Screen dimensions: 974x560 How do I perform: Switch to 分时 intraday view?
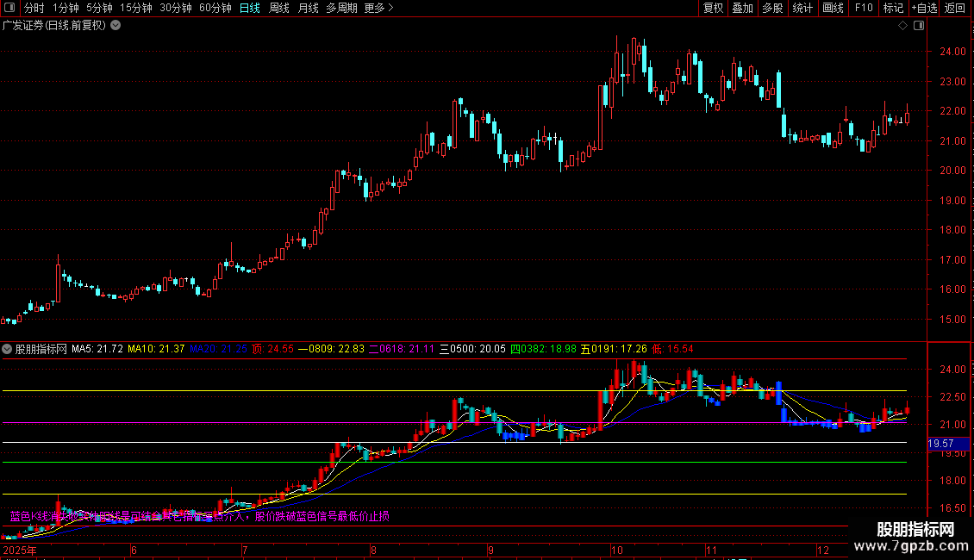pyautogui.click(x=34, y=9)
